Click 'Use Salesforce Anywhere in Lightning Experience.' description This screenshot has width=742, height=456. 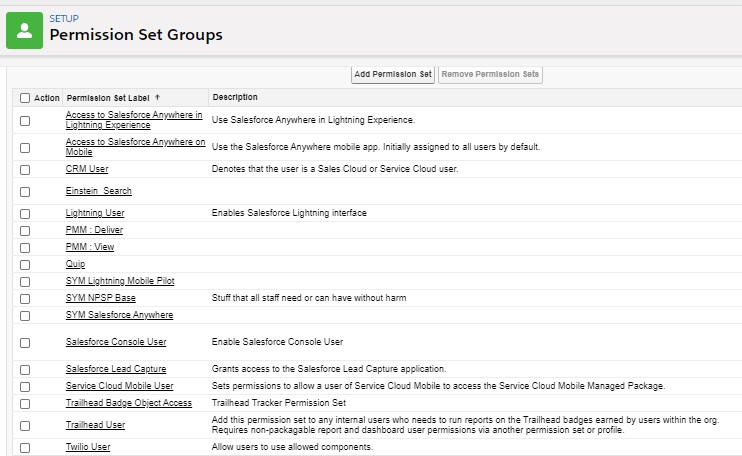313,120
